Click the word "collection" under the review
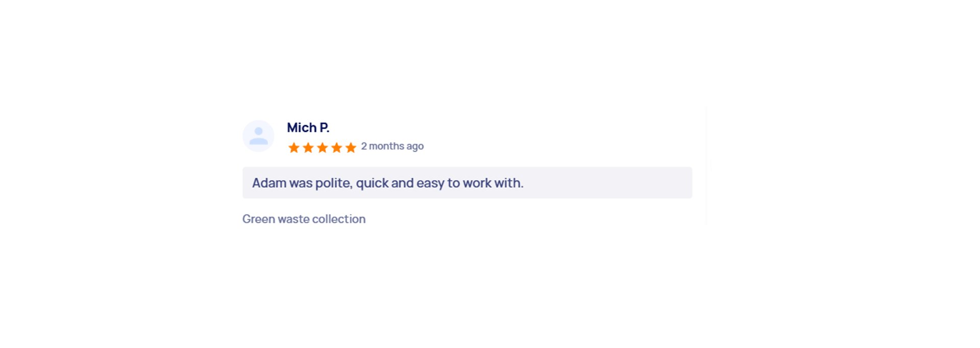 (339, 219)
